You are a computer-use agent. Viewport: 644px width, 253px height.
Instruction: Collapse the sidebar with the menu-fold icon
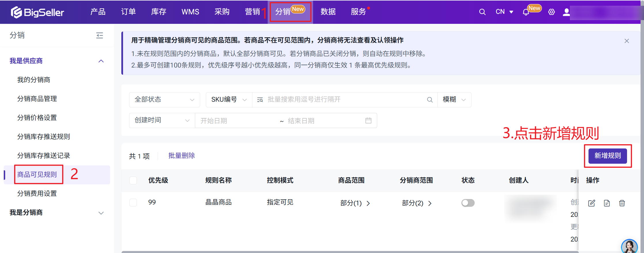99,35
